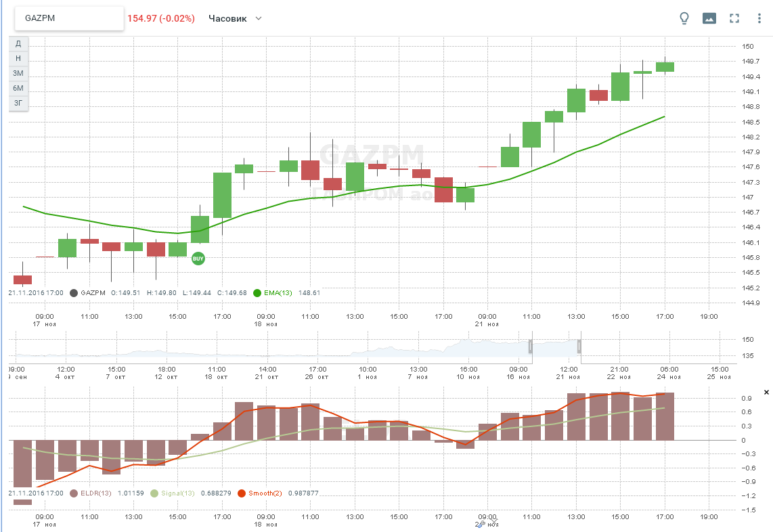Click the ELDR(13) legend color dot
Image resolution: width=773 pixels, height=532 pixels.
pos(74,493)
